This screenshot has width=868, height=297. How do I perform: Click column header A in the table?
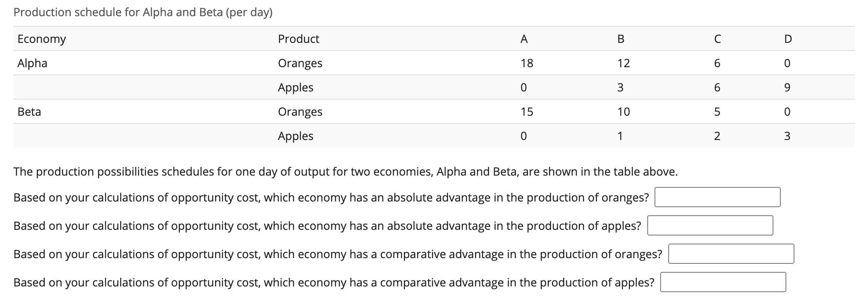pos(524,39)
